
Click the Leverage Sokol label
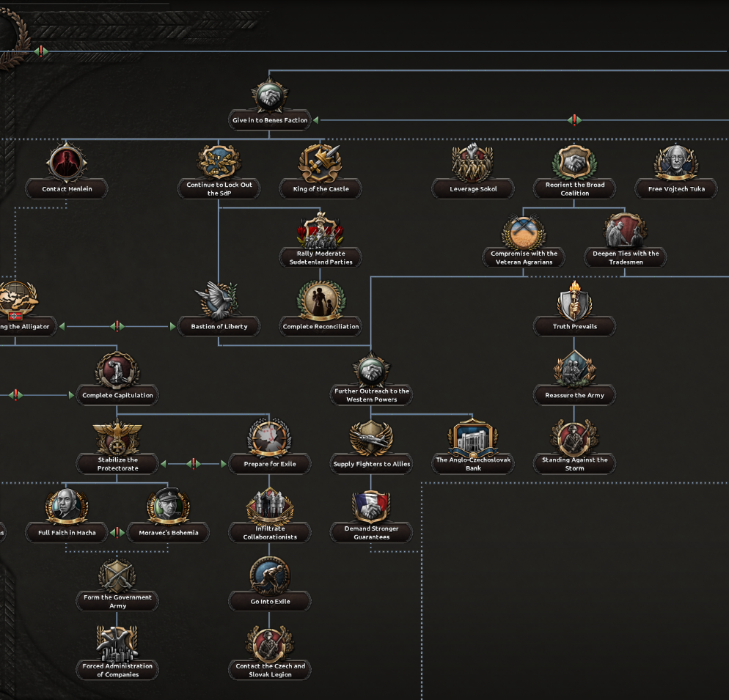coord(473,189)
